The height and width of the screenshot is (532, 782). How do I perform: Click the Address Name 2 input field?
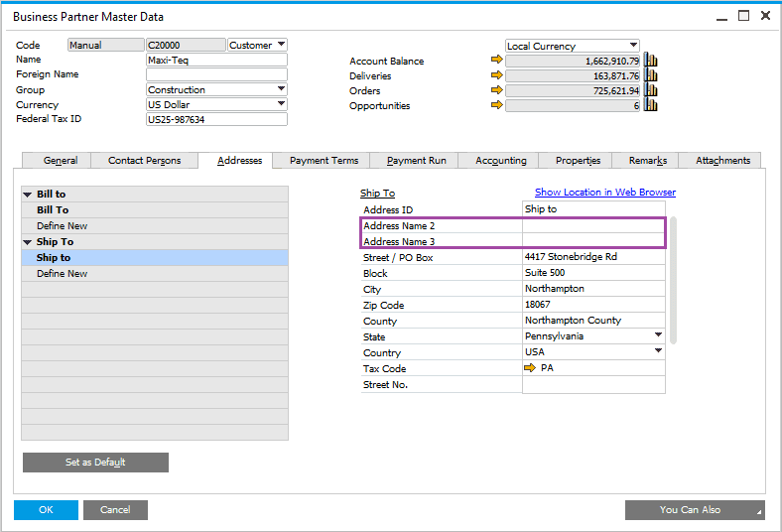592,226
